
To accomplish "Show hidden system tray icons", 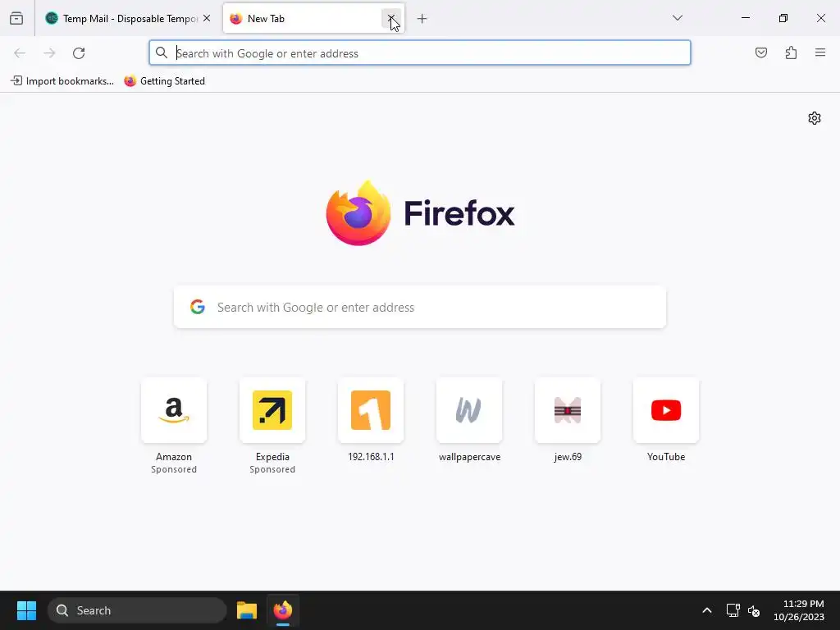I will pyautogui.click(x=707, y=610).
